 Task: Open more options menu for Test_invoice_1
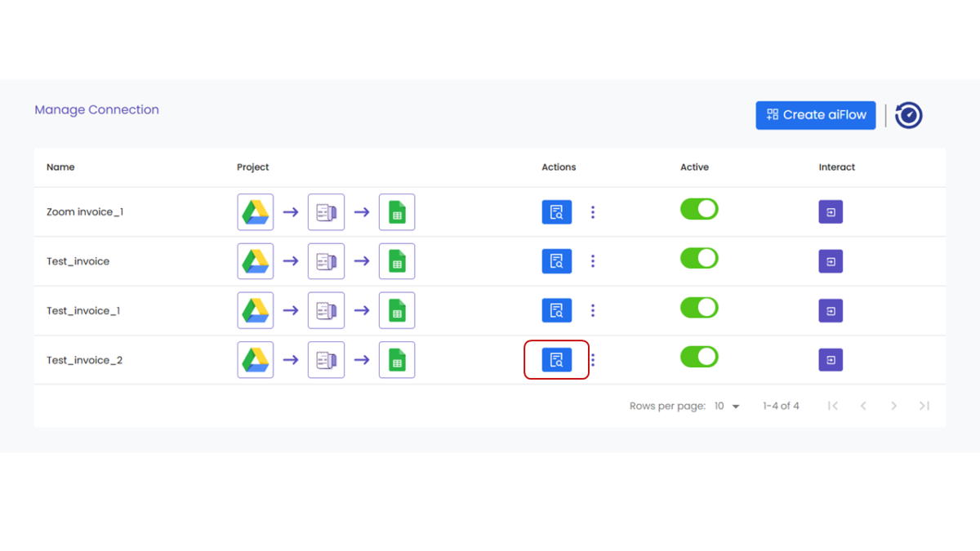[593, 310]
